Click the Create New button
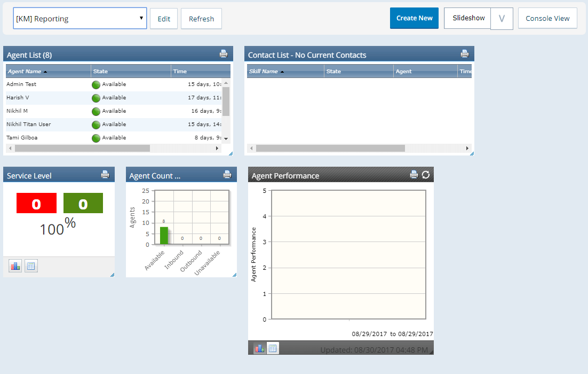The width and height of the screenshot is (588, 374). [414, 18]
